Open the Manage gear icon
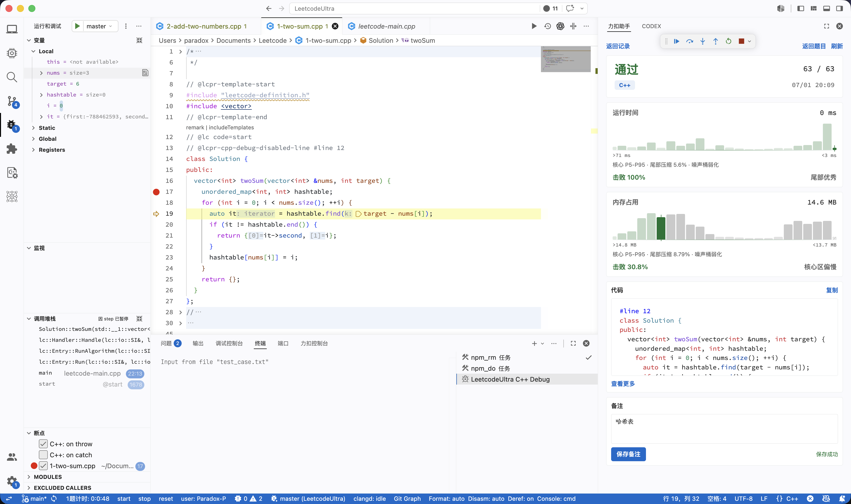 (x=12, y=481)
